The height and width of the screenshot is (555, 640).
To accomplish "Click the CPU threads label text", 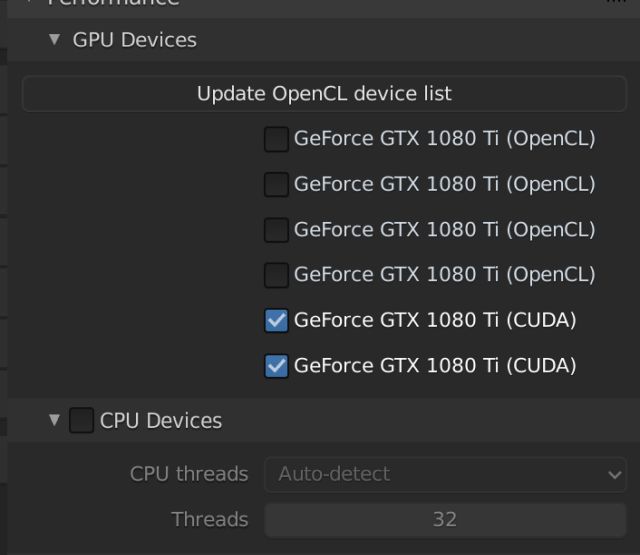I will pos(189,474).
